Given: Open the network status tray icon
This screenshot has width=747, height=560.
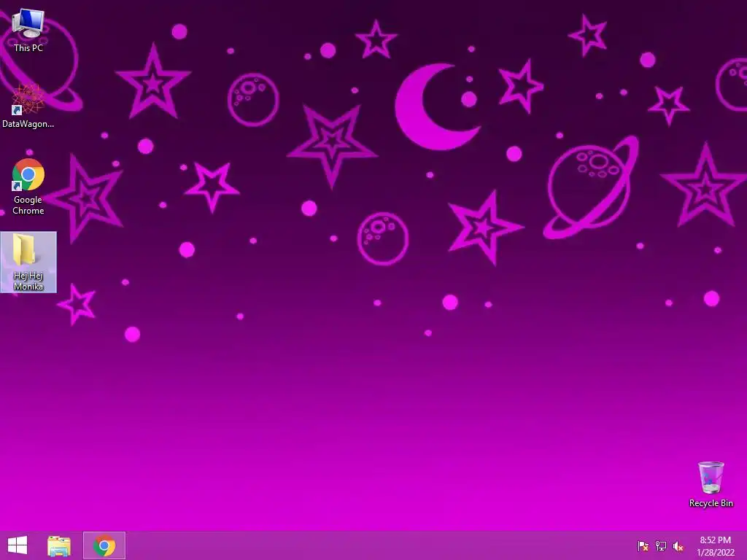Looking at the screenshot, I should click(x=661, y=545).
